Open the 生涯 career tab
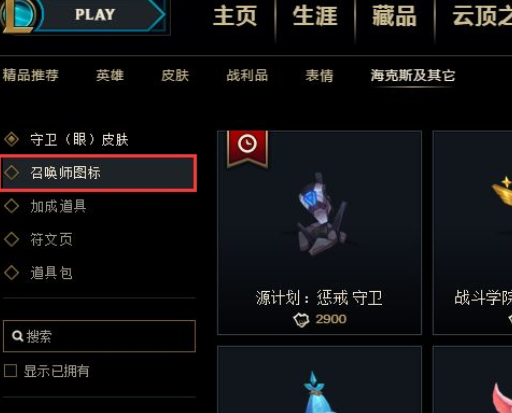The height and width of the screenshot is (413, 512). click(x=315, y=16)
